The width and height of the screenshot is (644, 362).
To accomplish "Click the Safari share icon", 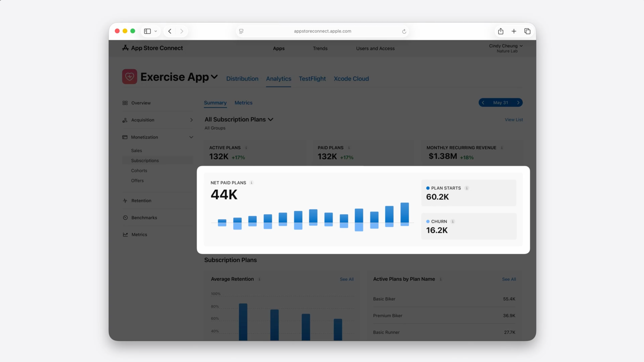I will (x=500, y=31).
